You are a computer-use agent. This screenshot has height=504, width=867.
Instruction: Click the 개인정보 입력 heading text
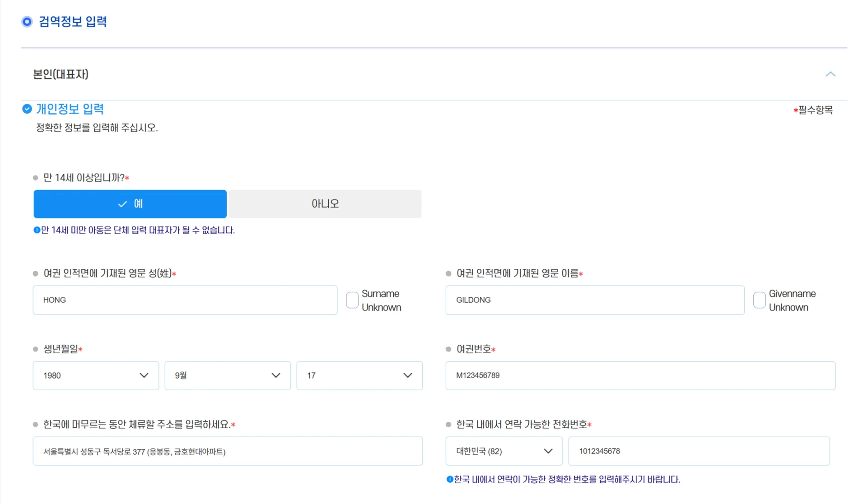tap(70, 109)
